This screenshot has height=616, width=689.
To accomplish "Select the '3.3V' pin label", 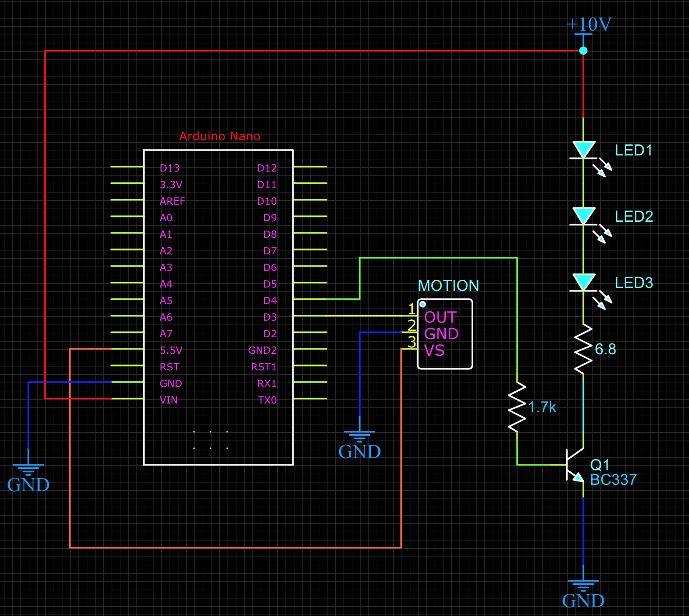I will (171, 185).
